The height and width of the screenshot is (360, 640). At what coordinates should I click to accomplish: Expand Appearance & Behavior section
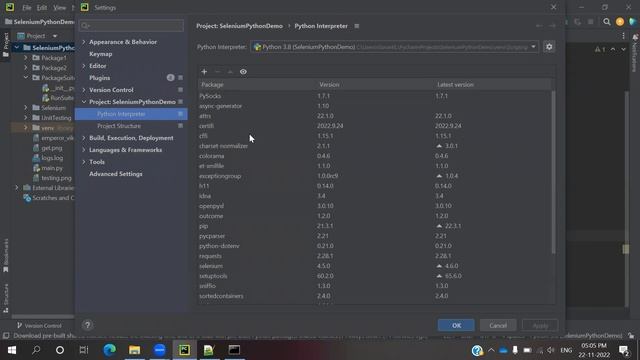[84, 42]
